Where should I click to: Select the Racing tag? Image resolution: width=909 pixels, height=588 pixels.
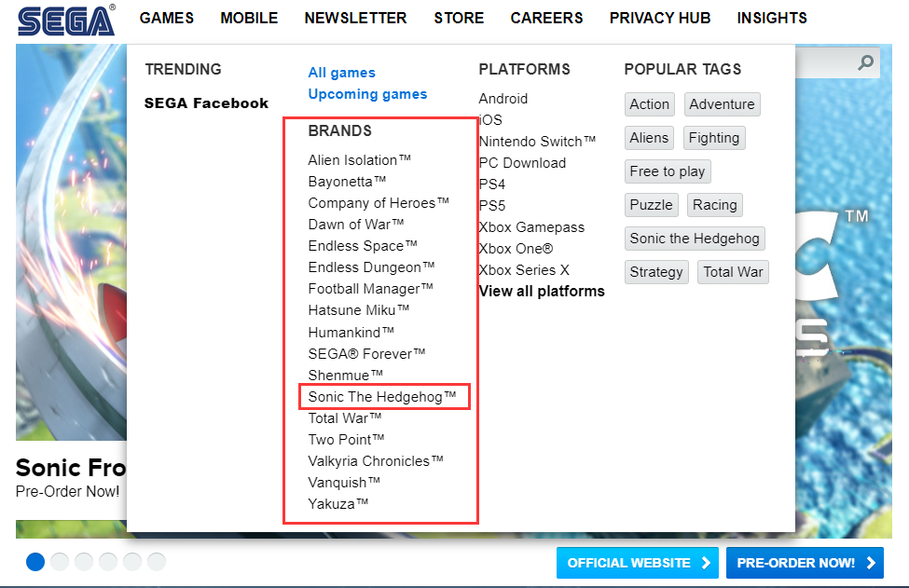tap(715, 205)
